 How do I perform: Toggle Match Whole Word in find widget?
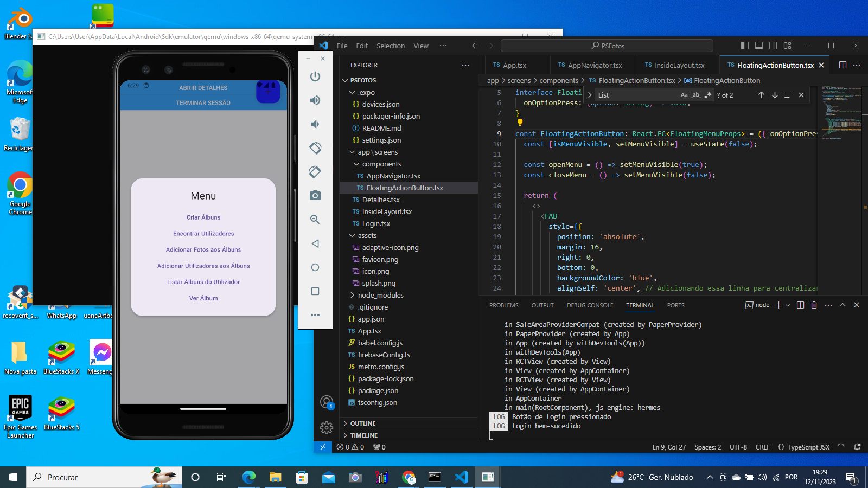coord(696,95)
